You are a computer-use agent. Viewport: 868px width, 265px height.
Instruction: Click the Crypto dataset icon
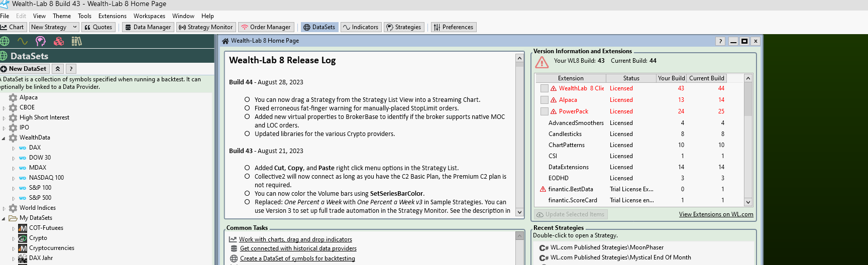23,238
